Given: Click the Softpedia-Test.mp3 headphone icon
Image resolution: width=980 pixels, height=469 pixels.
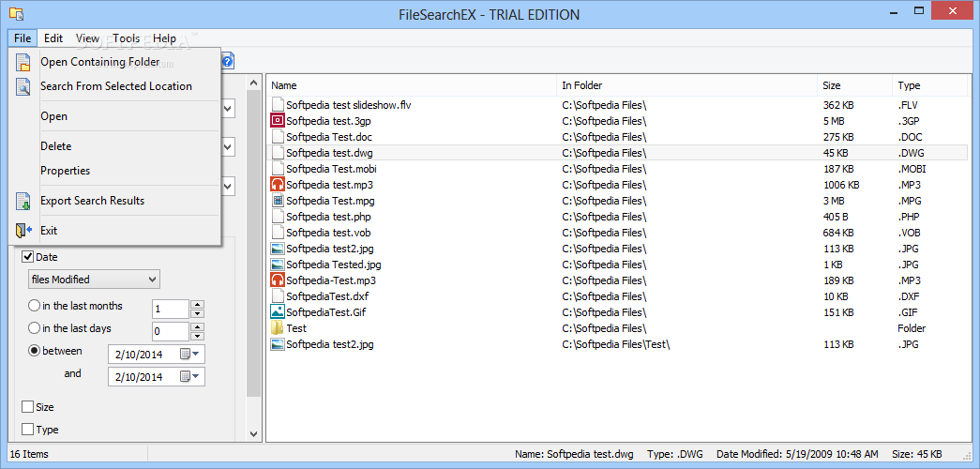Looking at the screenshot, I should (x=278, y=280).
